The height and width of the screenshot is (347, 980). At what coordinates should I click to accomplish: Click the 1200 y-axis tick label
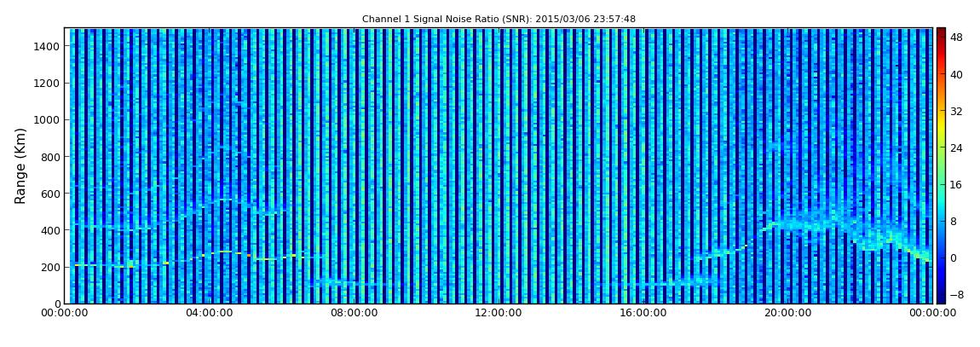48,84
